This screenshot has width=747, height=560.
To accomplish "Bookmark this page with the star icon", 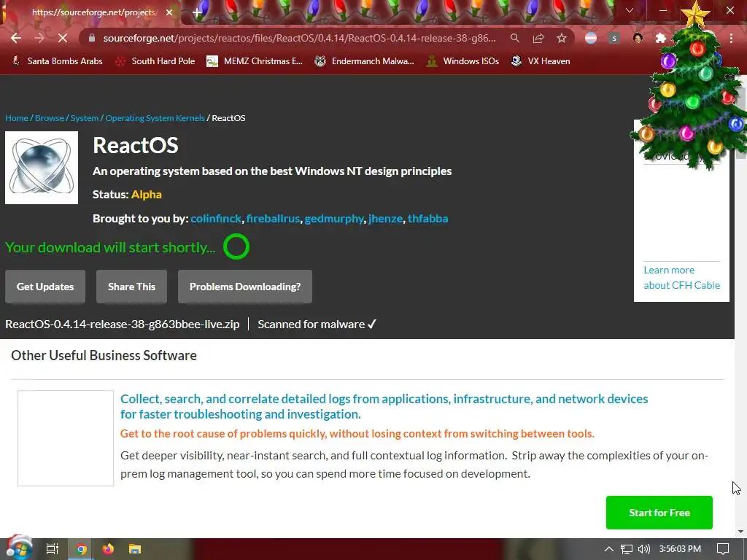I will pos(562,38).
